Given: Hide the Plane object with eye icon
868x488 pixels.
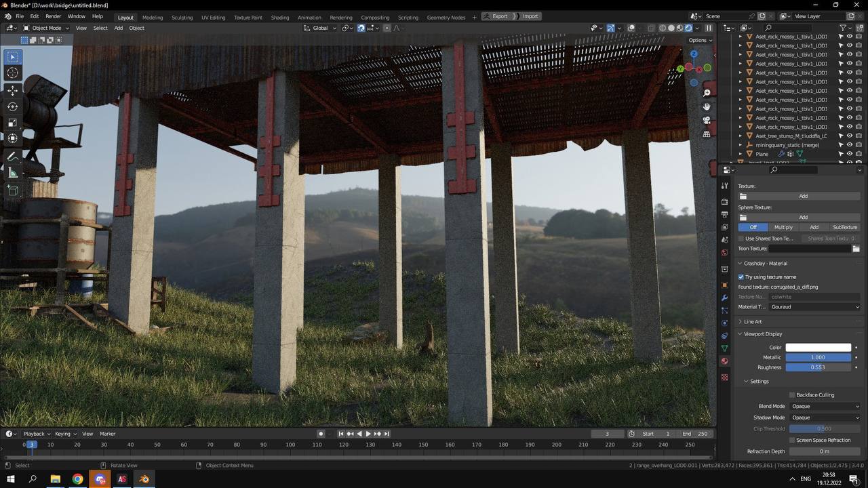Looking at the screenshot, I should [x=850, y=154].
